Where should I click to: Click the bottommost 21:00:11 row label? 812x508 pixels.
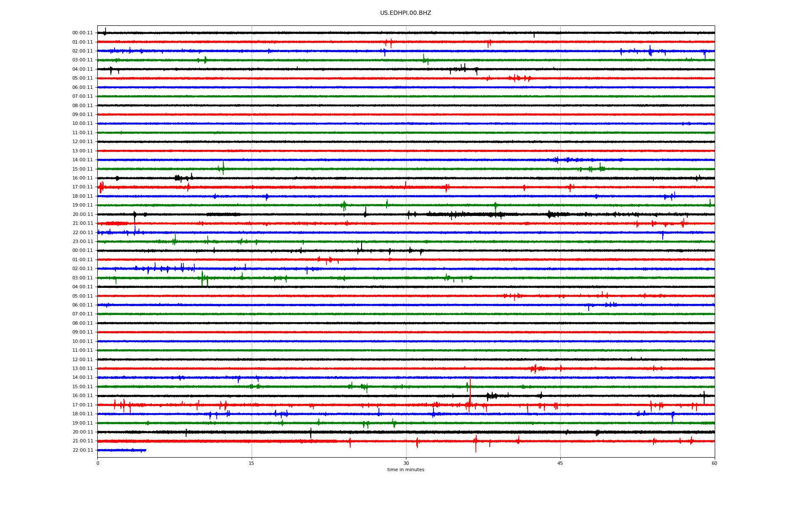[x=82, y=441]
